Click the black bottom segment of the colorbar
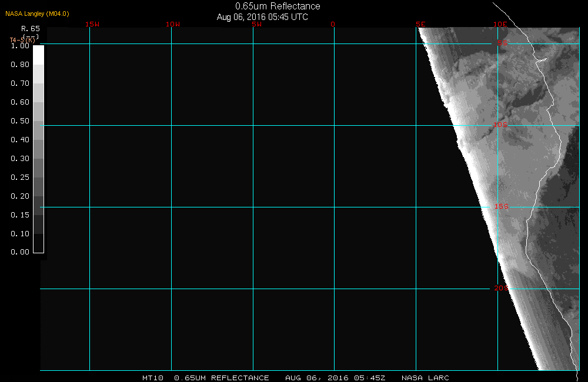The image size is (588, 382). [x=39, y=243]
